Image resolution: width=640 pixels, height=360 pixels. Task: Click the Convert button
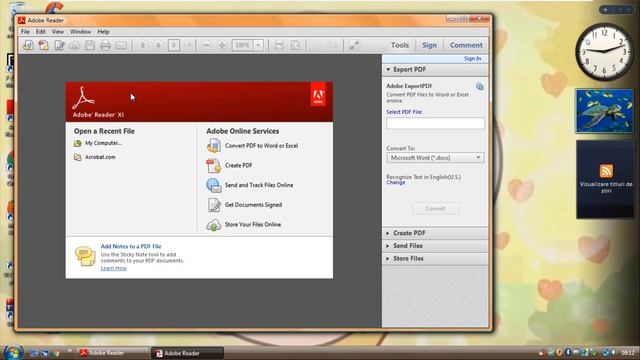[436, 209]
